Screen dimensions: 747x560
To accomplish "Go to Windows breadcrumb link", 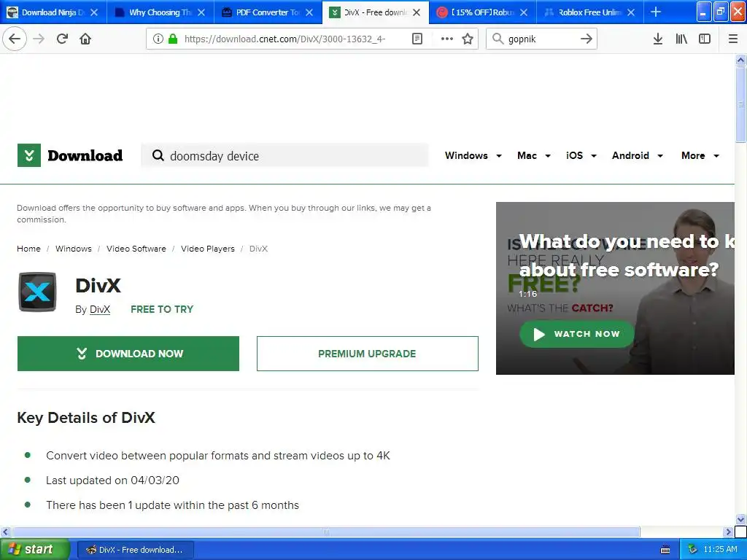I will click(74, 249).
